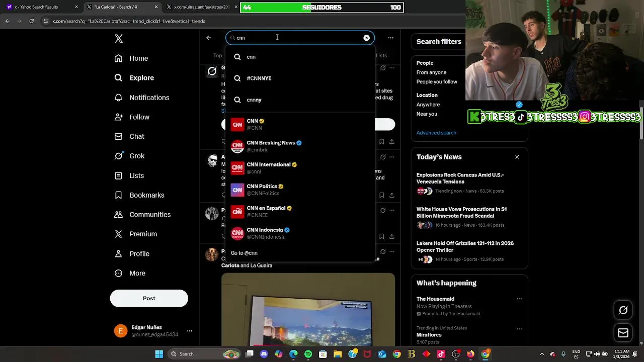Open the CNN Breaking News account
Viewport: 644px width, 362px height.
[x=300, y=146]
